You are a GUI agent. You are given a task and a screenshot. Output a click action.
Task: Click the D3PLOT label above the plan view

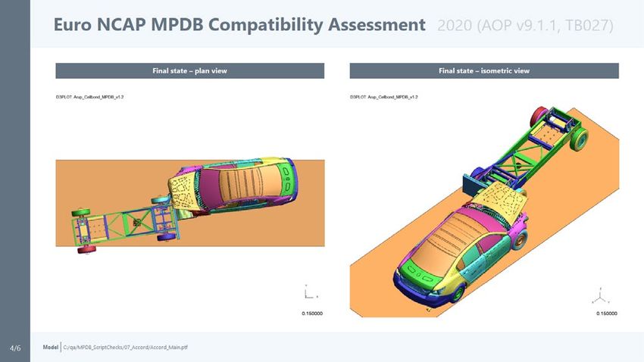90,97
